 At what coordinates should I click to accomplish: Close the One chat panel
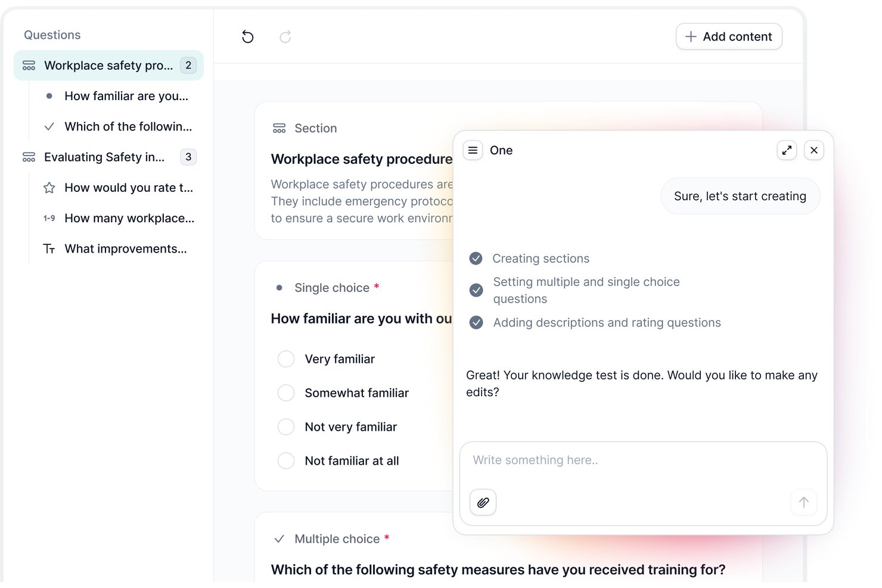tap(814, 150)
